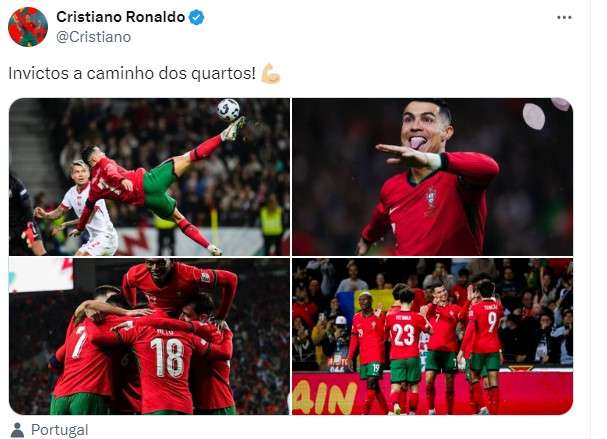Open the Portugal tagged account link
This screenshot has height=439, width=607.
pos(60,430)
